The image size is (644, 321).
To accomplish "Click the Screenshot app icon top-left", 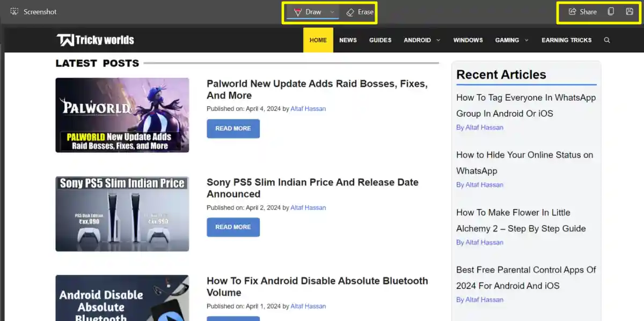I will (14, 11).
